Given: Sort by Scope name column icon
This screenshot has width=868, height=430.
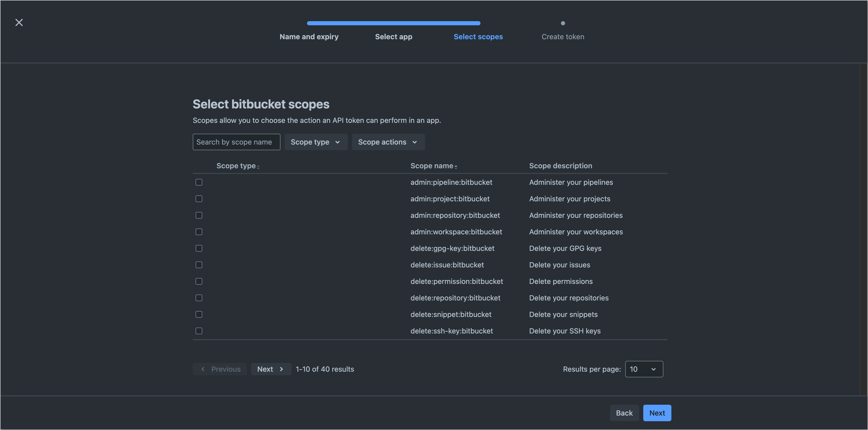Looking at the screenshot, I should tap(456, 166).
